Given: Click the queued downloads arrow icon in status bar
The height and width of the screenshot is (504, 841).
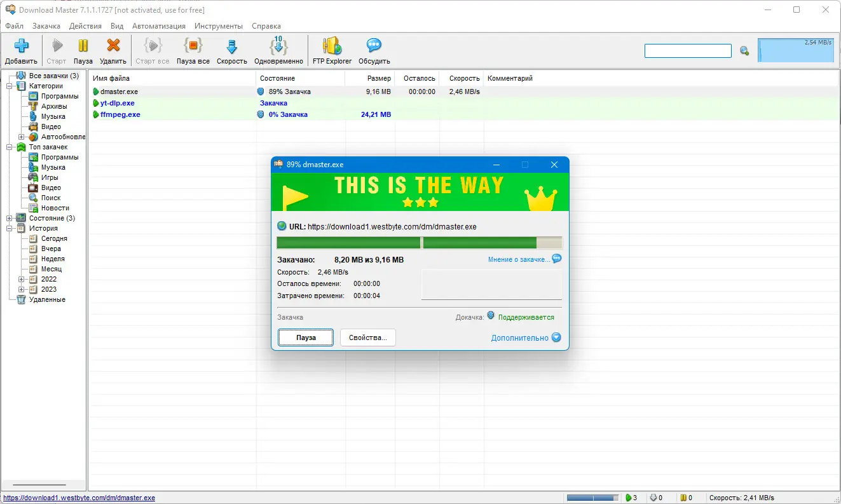Looking at the screenshot, I should pos(653,498).
